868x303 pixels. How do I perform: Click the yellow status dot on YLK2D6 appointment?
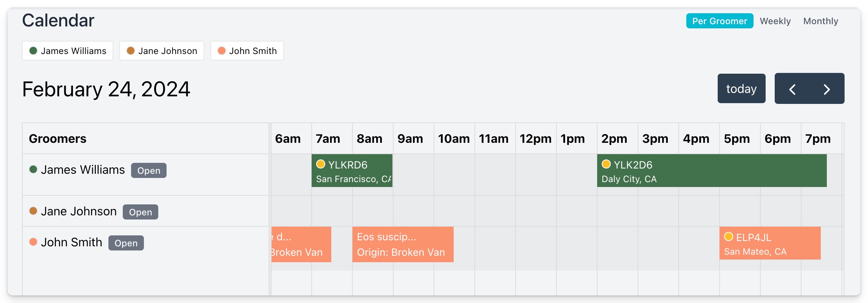(x=606, y=164)
